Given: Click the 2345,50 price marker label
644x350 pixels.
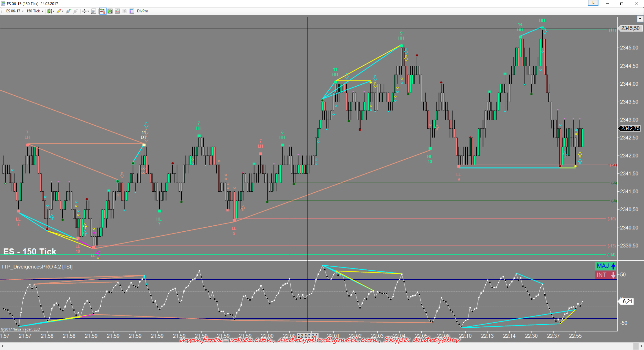Looking at the screenshot, I should (630, 28).
